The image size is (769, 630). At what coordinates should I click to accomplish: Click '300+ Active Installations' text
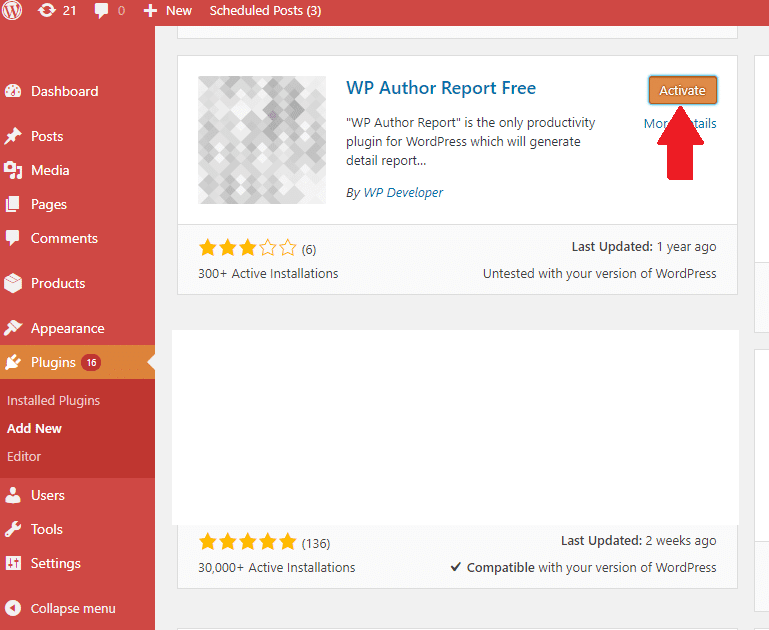pyautogui.click(x=268, y=274)
